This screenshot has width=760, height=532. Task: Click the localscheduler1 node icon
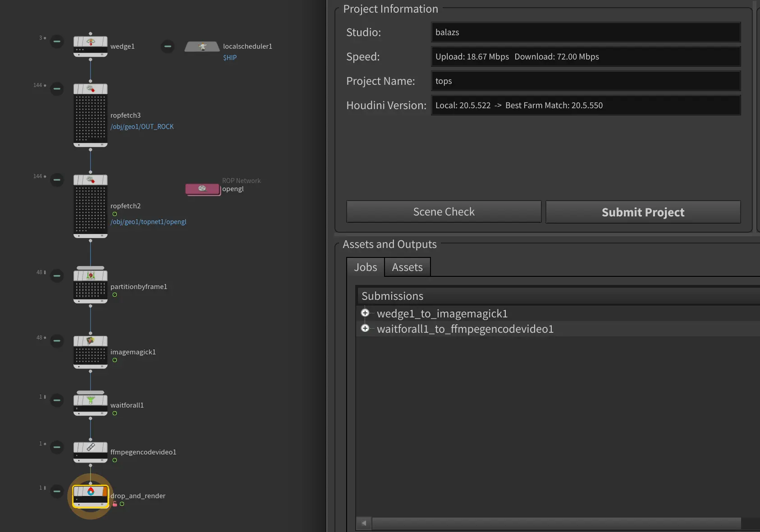pyautogui.click(x=202, y=46)
